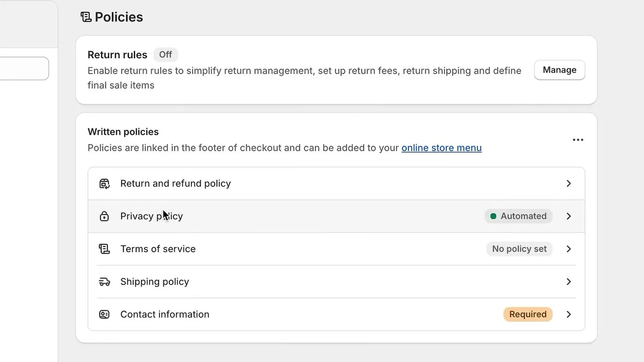Click the Terms of service label
The width and height of the screenshot is (644, 362).
pos(158,249)
